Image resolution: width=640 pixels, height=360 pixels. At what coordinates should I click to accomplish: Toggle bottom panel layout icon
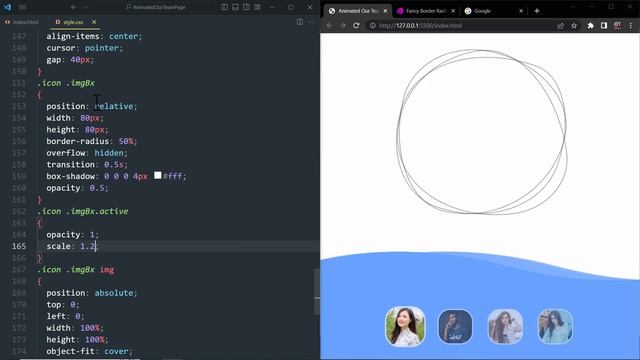236,7
